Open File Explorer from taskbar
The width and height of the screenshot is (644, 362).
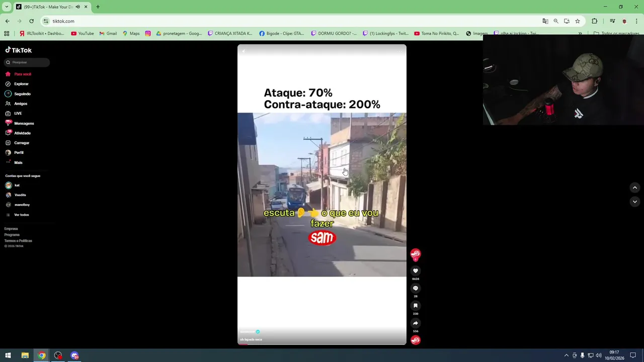pyautogui.click(x=25, y=355)
